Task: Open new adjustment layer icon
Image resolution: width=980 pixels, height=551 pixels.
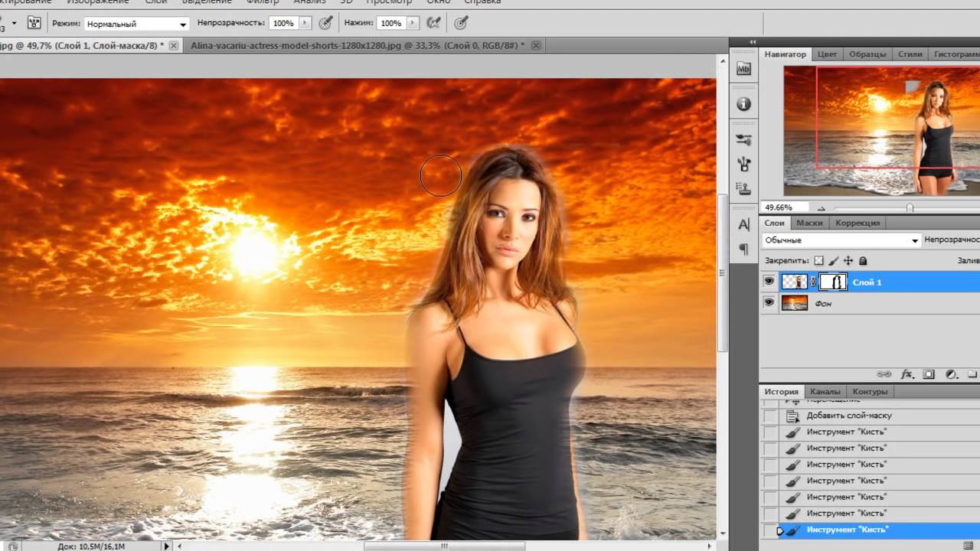Action: (951, 375)
